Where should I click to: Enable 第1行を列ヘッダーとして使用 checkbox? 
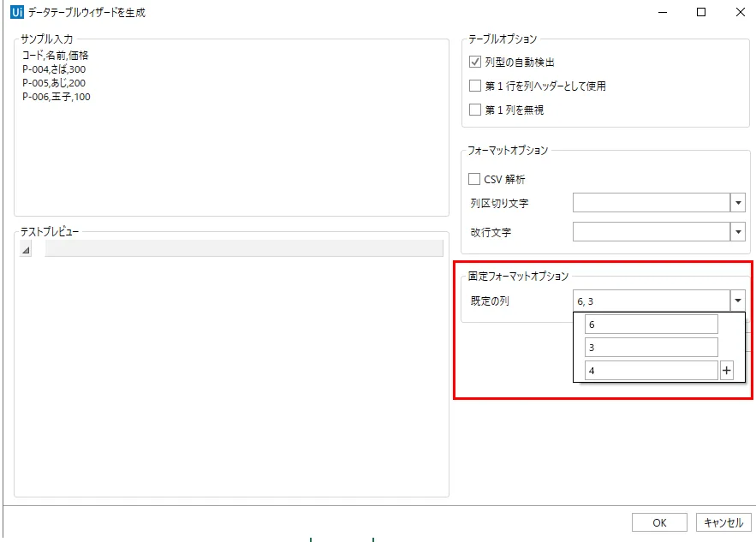click(475, 86)
